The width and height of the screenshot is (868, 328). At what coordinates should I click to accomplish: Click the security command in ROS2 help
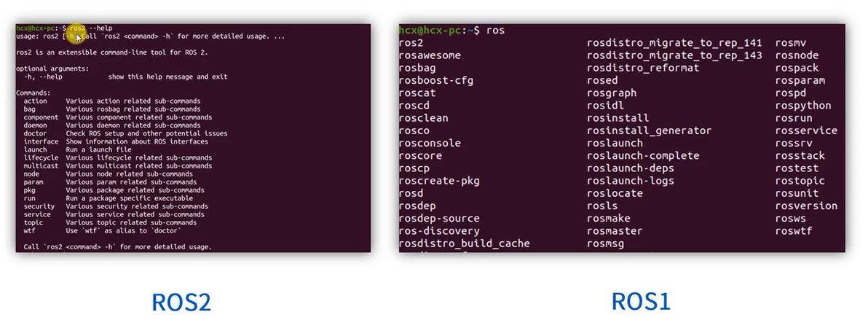(39, 206)
